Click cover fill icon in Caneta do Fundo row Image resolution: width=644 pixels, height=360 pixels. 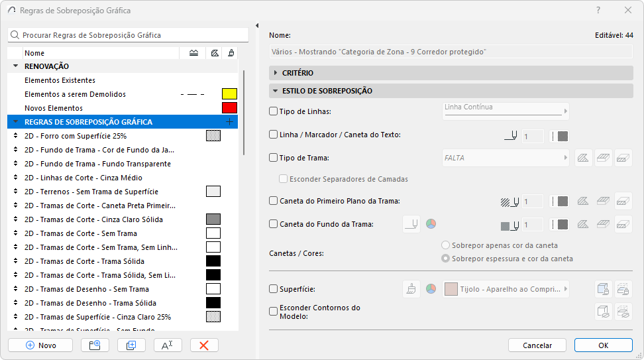(x=603, y=224)
